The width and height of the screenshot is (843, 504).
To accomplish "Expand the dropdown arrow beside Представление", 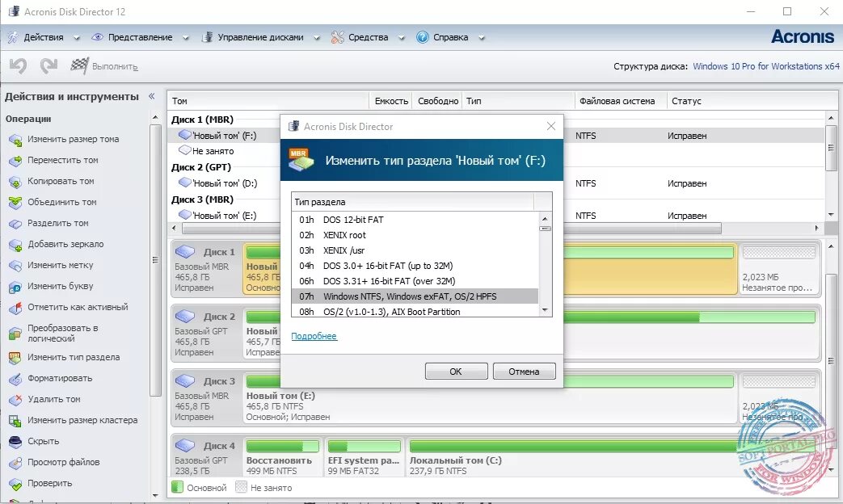I will click(185, 38).
